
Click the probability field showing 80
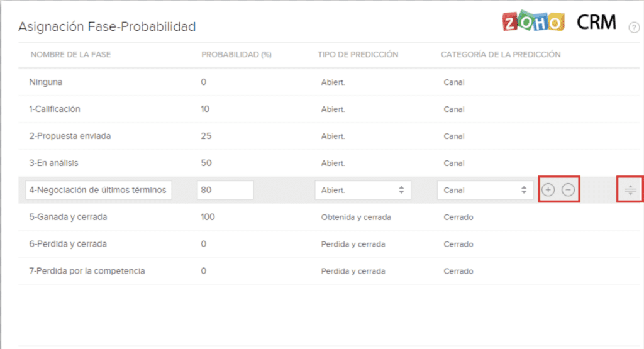tap(225, 190)
